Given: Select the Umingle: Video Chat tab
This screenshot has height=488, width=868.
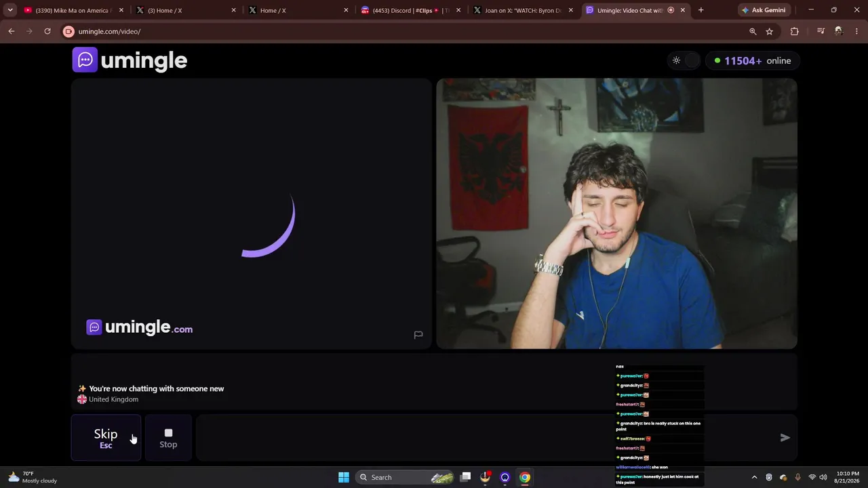Looking at the screenshot, I should (x=636, y=10).
